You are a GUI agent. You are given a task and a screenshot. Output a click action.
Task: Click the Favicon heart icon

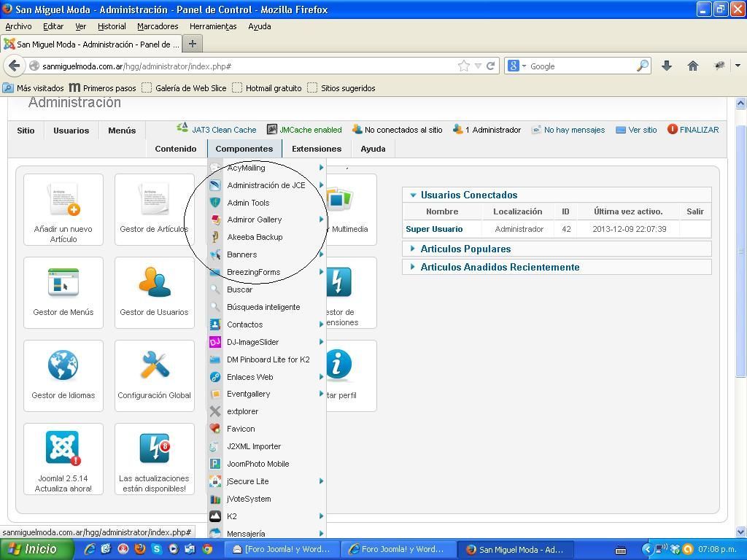coord(215,429)
